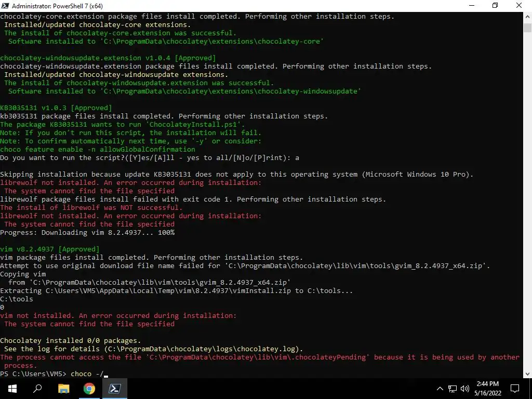The width and height of the screenshot is (532, 399).
Task: Select the PowerShell taskbar icon
Action: (x=114, y=389)
